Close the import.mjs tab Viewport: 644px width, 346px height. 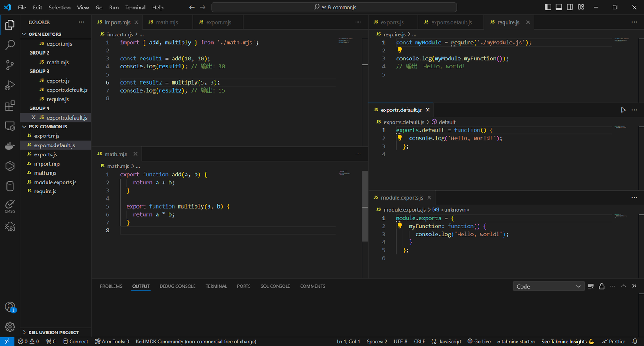[136, 22]
